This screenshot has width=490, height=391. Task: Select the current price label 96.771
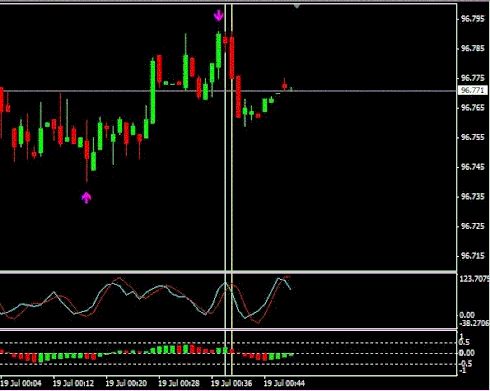(x=473, y=90)
